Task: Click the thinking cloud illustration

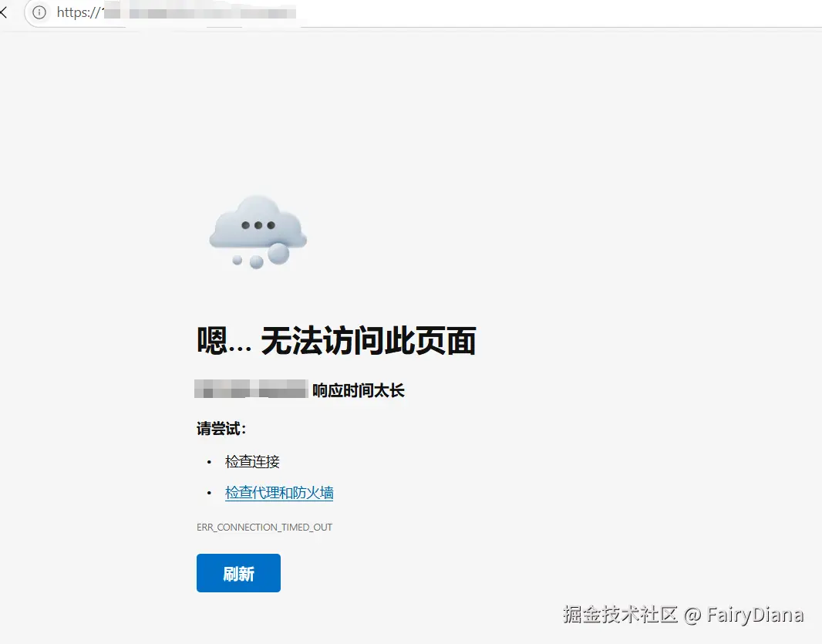Action: (x=258, y=232)
